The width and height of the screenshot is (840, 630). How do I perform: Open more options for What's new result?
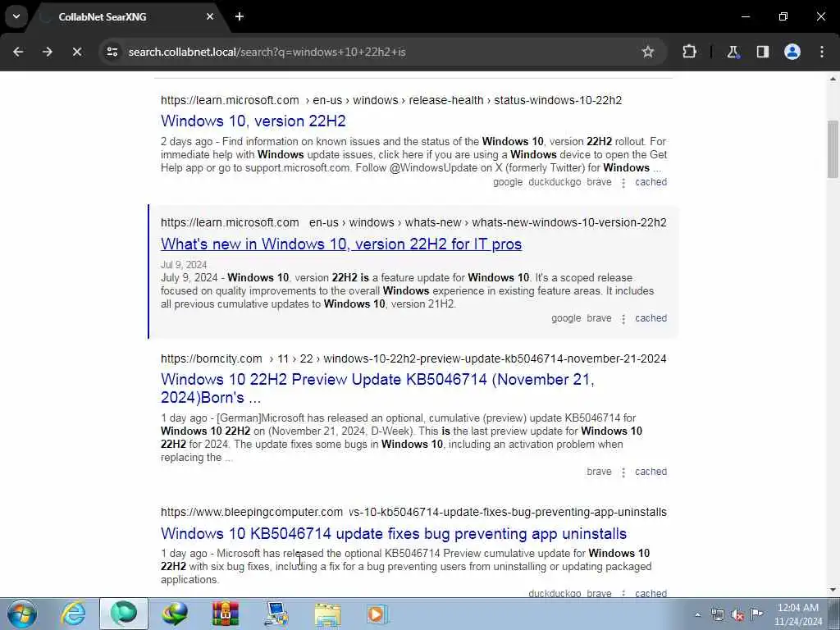point(623,319)
